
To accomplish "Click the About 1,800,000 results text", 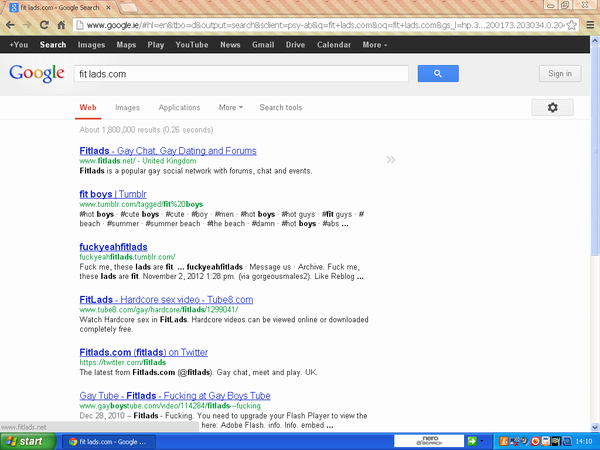I will click(146, 130).
